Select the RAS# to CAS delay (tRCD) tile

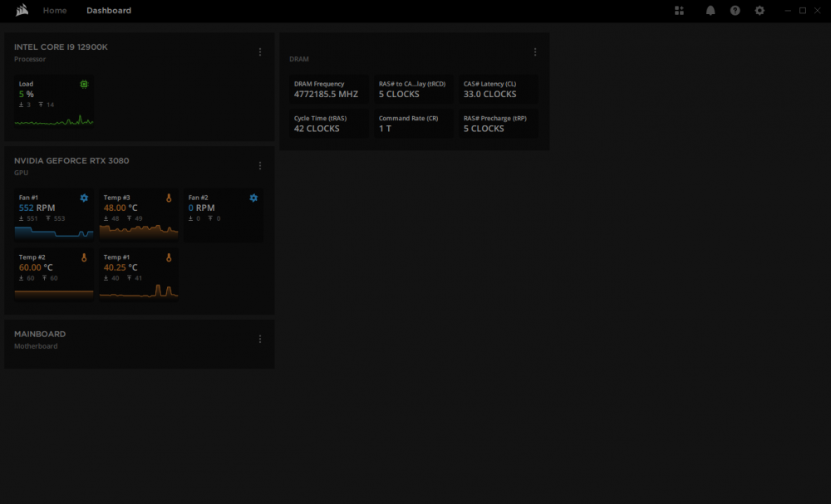click(x=414, y=89)
